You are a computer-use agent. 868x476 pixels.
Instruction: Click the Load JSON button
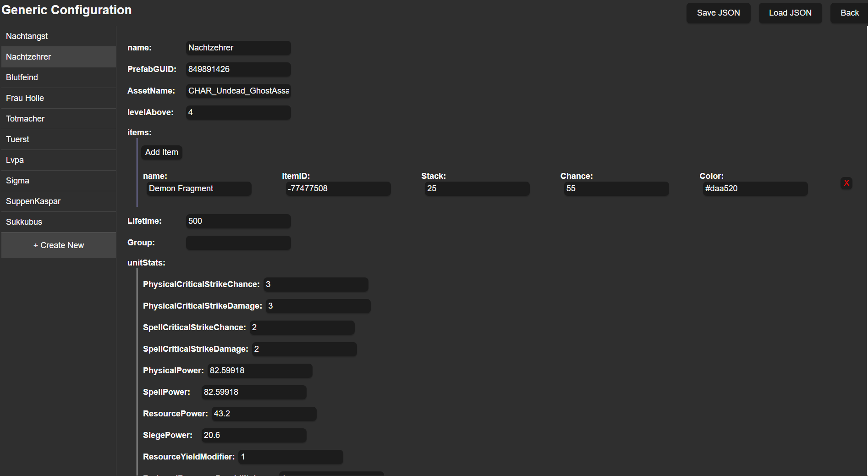click(x=790, y=13)
